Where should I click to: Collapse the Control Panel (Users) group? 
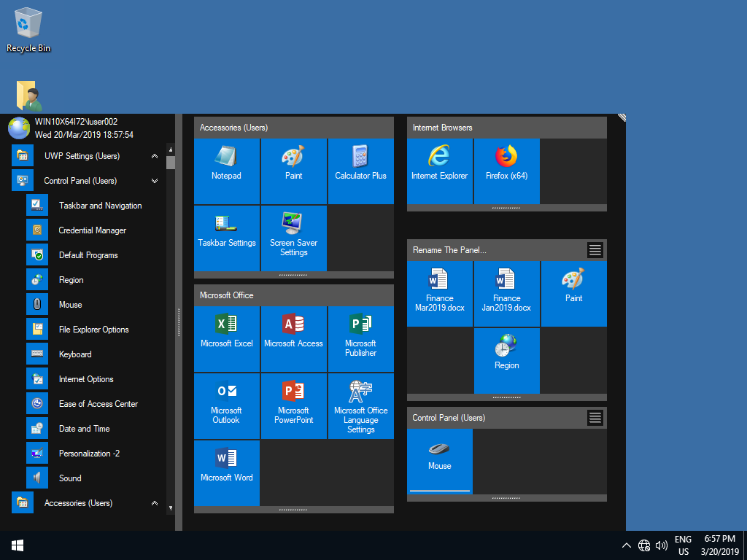coord(154,181)
